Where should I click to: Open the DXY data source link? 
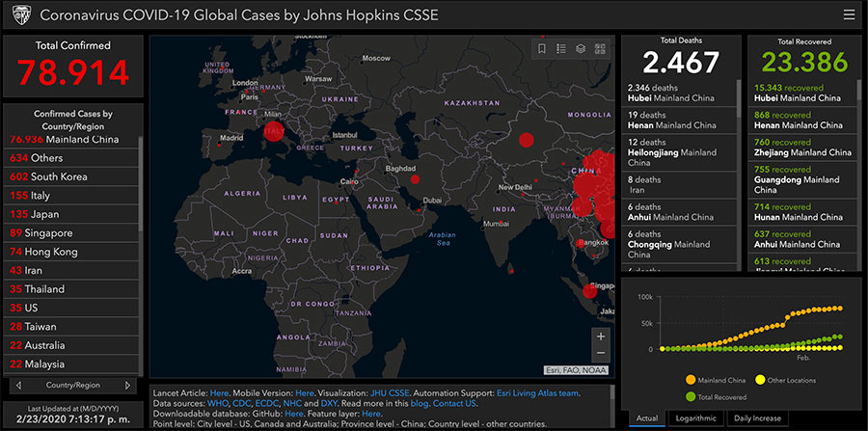[x=327, y=403]
